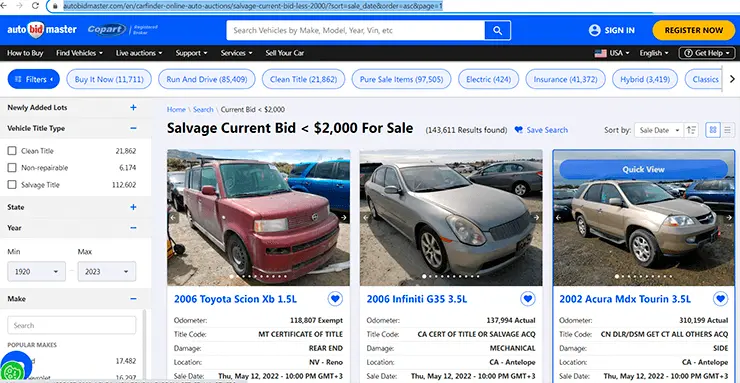This screenshot has width=740, height=383.
Task: Open the Find Vehicles menu
Action: tap(79, 53)
